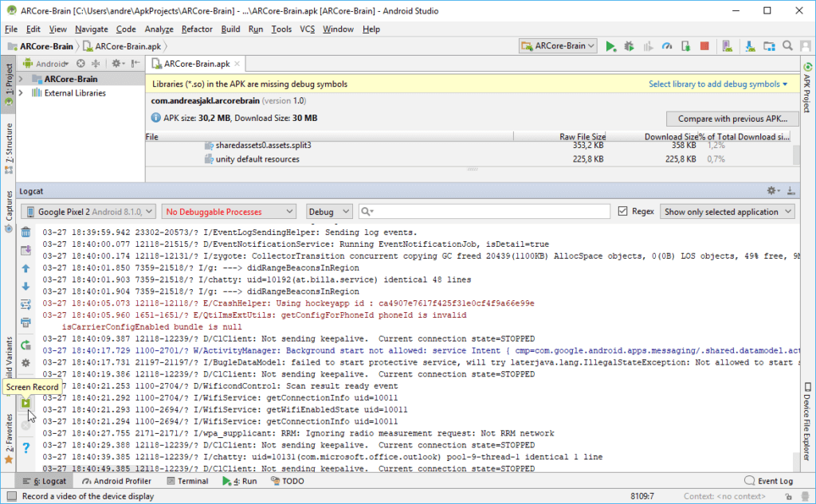Restart logcat with green arrow icon

pos(25,345)
